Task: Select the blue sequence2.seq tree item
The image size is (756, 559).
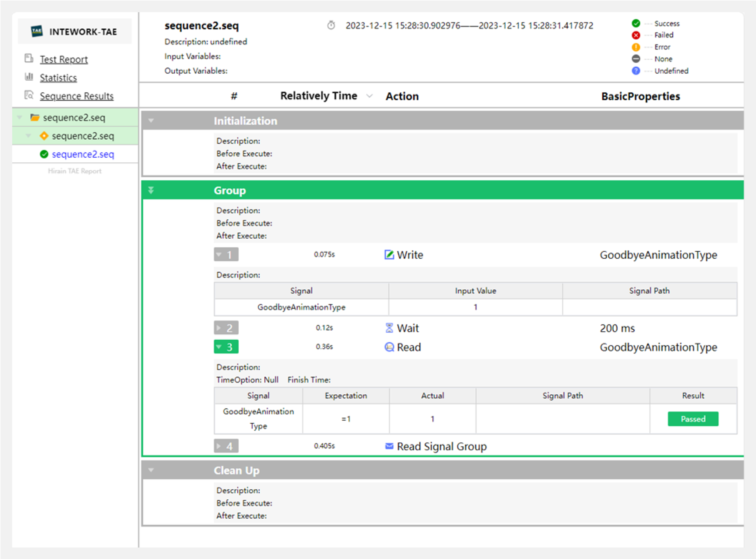Action: pos(83,154)
